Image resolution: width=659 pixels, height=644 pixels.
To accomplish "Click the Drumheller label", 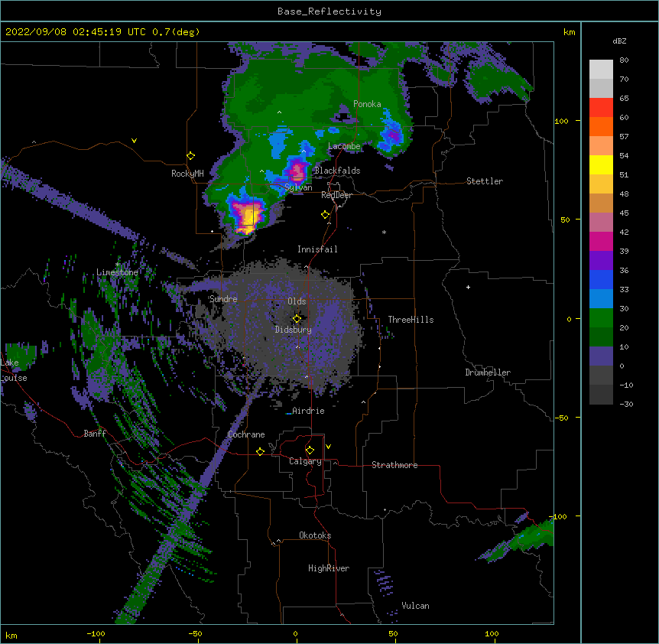I will tap(488, 372).
